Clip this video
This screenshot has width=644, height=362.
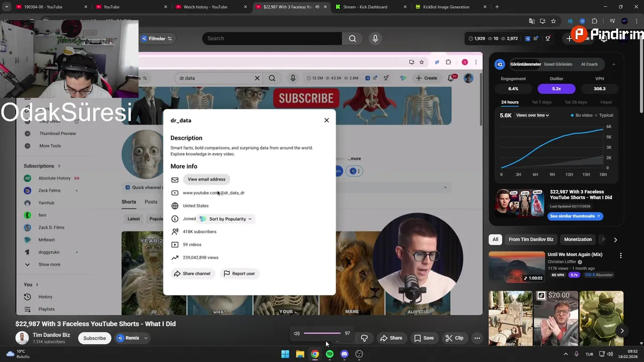454,338
